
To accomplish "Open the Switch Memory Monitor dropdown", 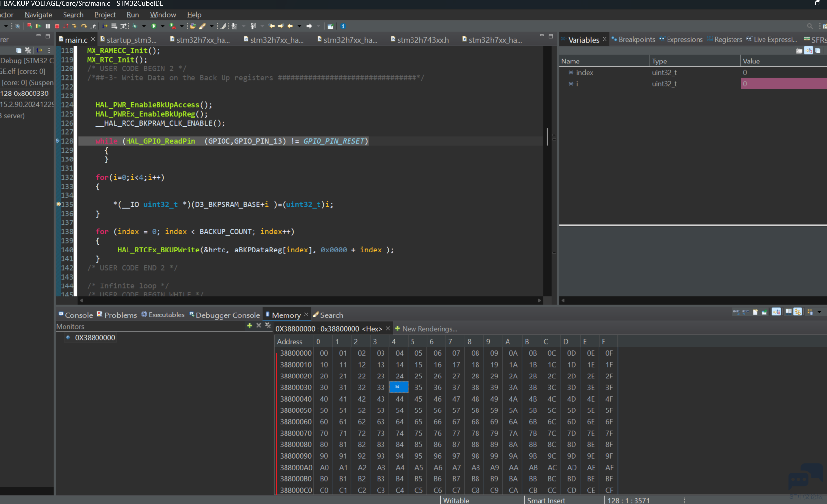I will [x=819, y=312].
